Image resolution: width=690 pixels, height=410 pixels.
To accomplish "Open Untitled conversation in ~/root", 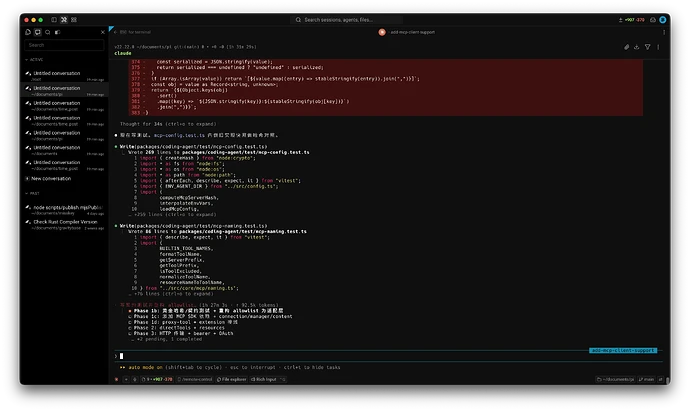I will coord(64,76).
